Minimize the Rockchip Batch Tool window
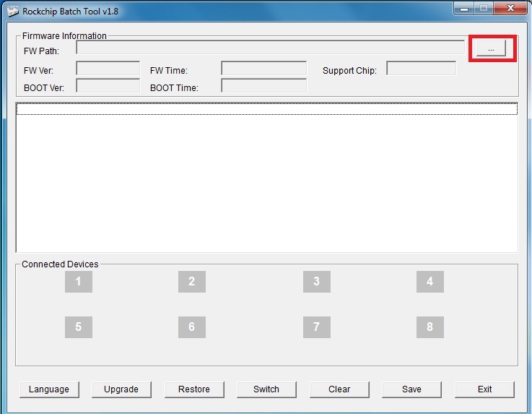This screenshot has height=414, width=532. pos(464,8)
